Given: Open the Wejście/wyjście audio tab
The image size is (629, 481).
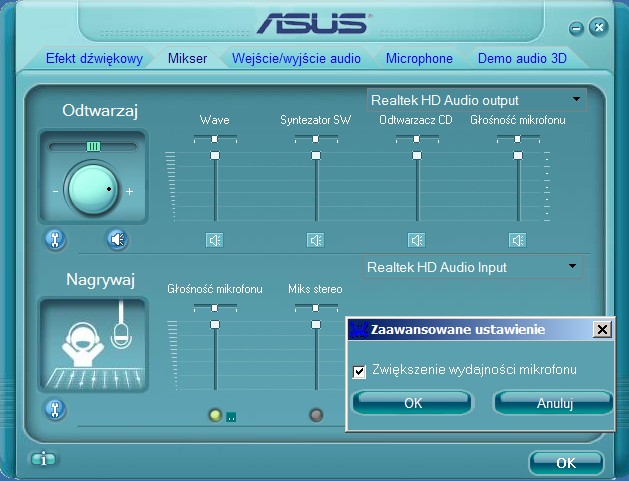Looking at the screenshot, I should coord(296,58).
